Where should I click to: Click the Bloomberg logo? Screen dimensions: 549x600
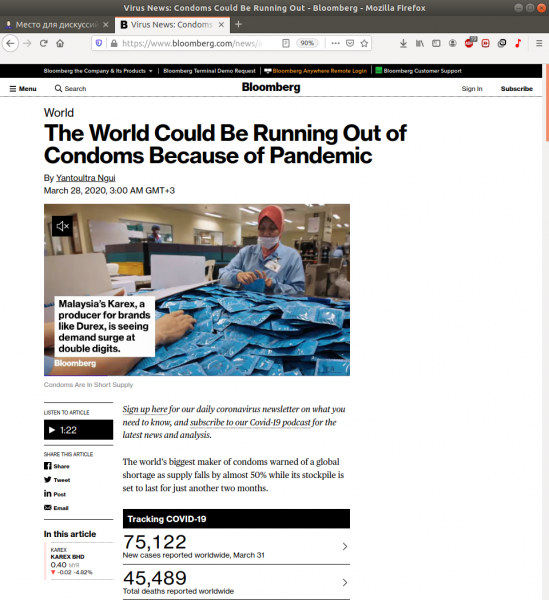[271, 87]
